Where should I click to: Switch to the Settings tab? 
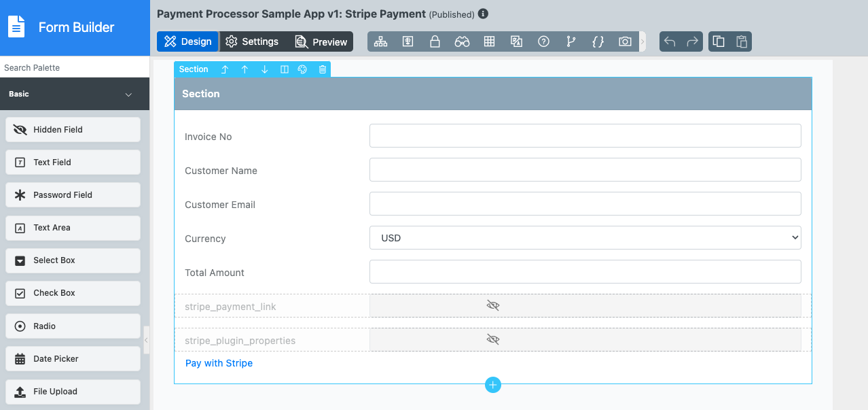coord(252,41)
